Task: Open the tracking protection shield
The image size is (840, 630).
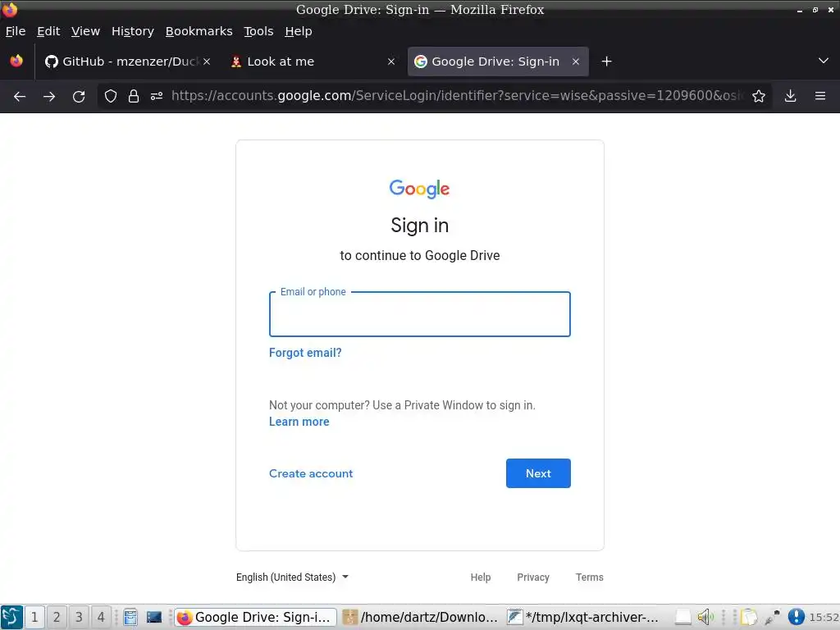Action: point(111,97)
